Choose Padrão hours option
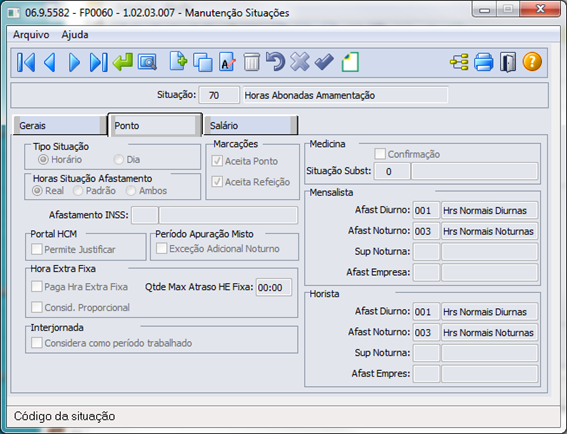 (78, 191)
